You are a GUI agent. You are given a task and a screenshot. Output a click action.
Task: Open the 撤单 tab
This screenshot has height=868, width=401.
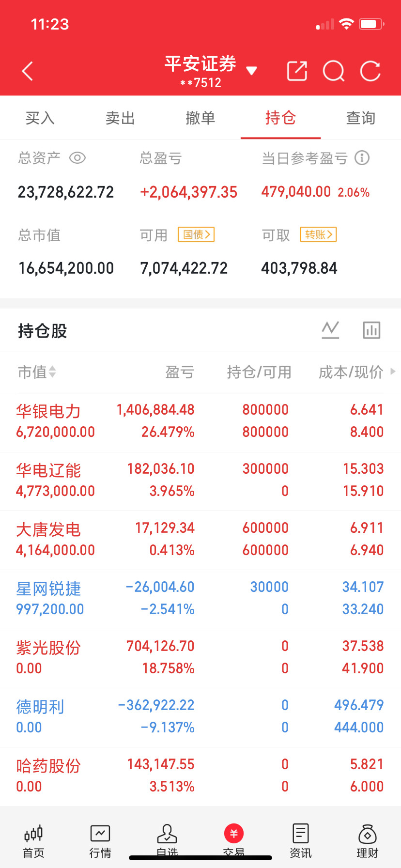click(x=200, y=118)
